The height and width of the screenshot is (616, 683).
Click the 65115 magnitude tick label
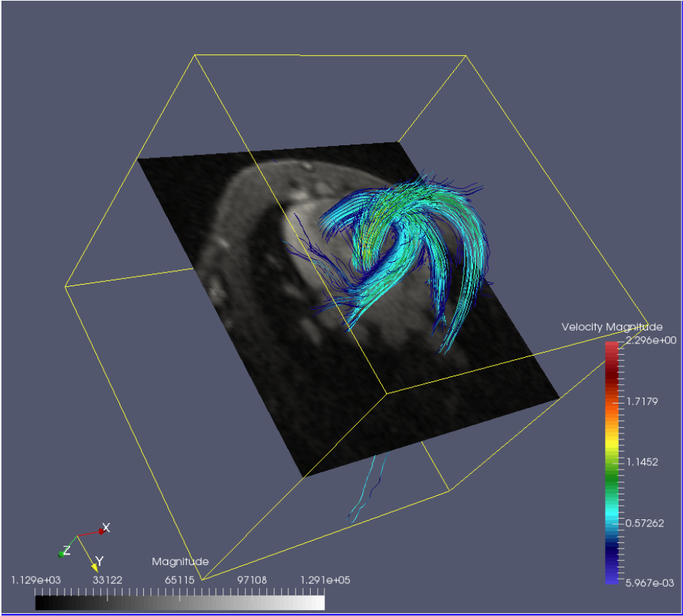(x=180, y=580)
